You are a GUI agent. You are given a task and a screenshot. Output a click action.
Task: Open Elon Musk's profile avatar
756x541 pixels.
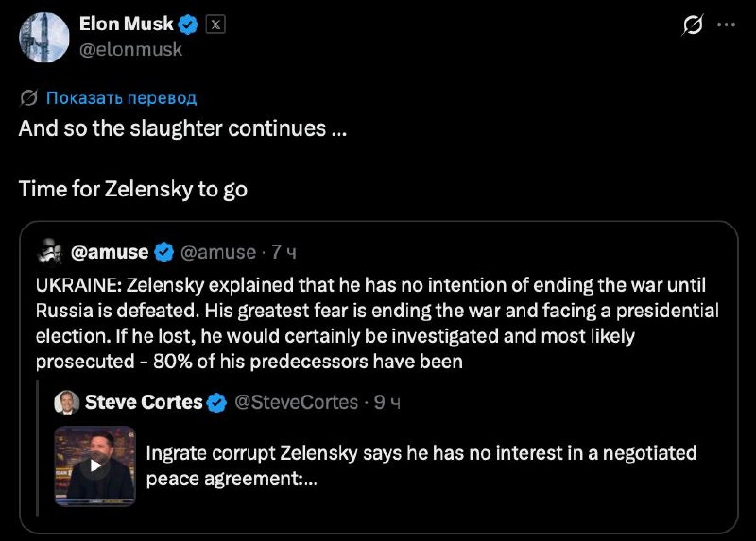(x=43, y=37)
